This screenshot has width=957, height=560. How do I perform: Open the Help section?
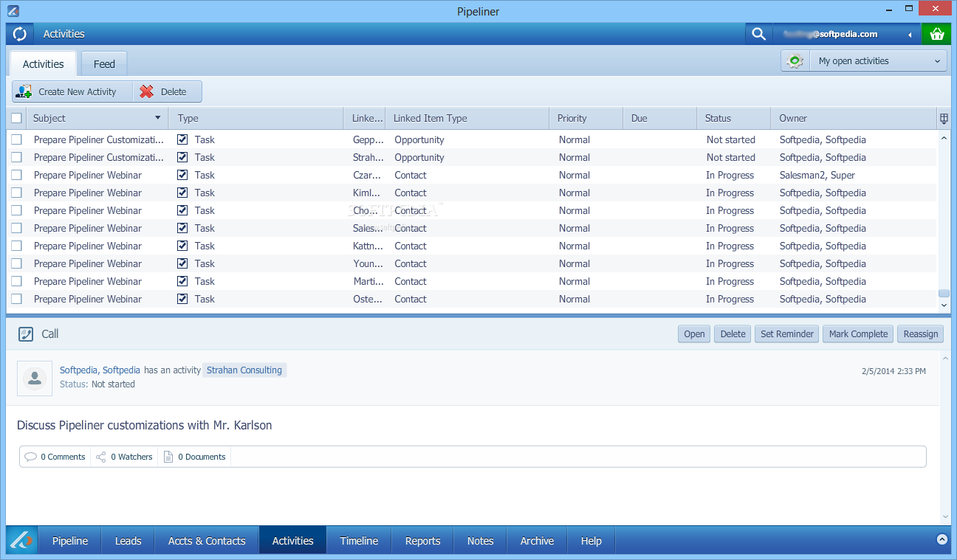[x=591, y=541]
